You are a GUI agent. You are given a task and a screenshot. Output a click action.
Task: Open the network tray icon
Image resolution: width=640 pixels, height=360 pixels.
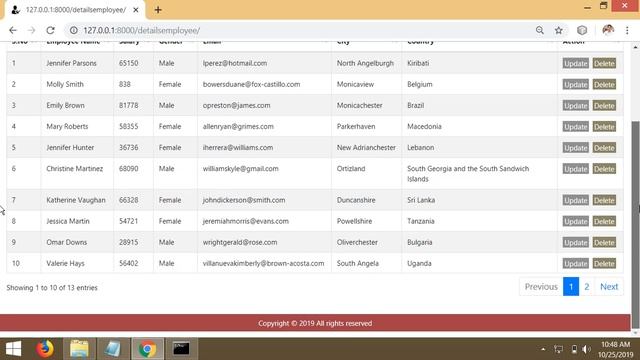(558, 349)
